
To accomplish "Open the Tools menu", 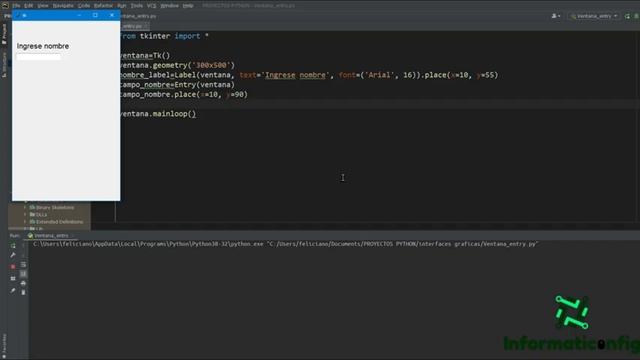I will tap(137, 6).
